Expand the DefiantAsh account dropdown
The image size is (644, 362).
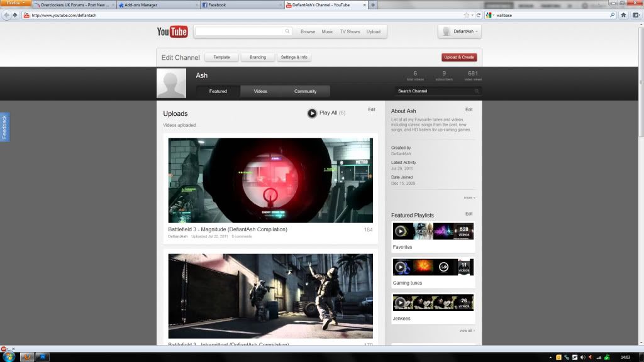(459, 31)
